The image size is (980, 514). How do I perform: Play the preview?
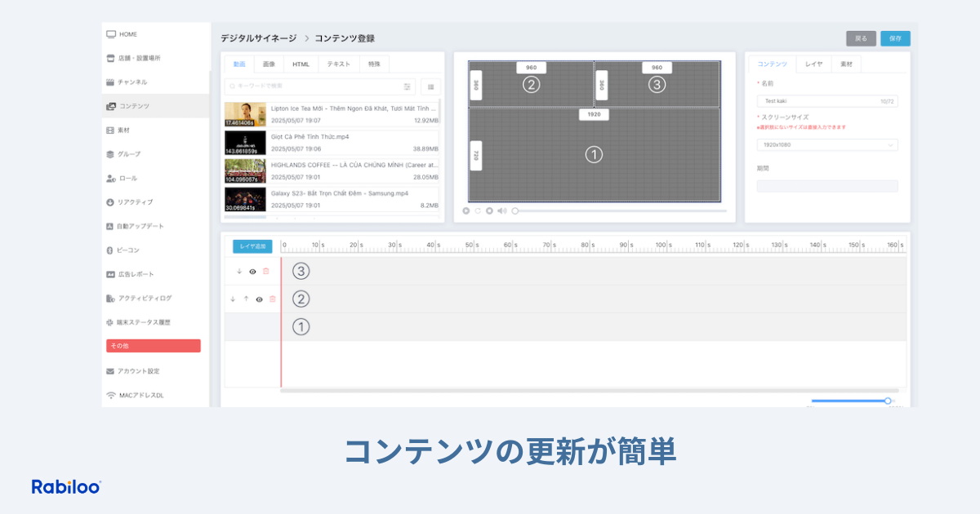pos(466,210)
